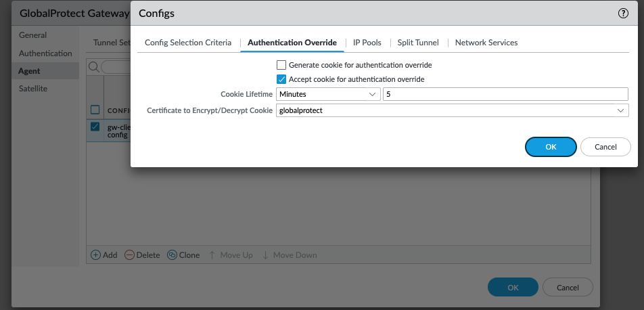This screenshot has width=644, height=310.
Task: Open the Network Services tab
Action: click(x=486, y=43)
